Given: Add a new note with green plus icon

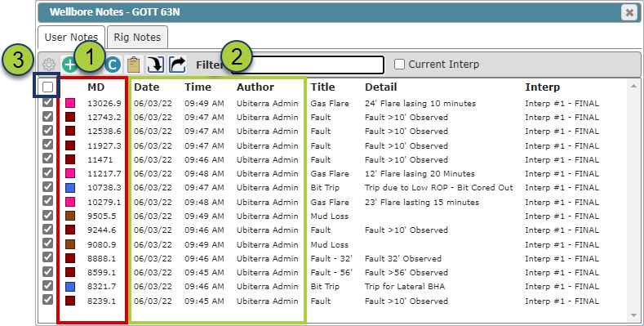Looking at the screenshot, I should point(69,65).
